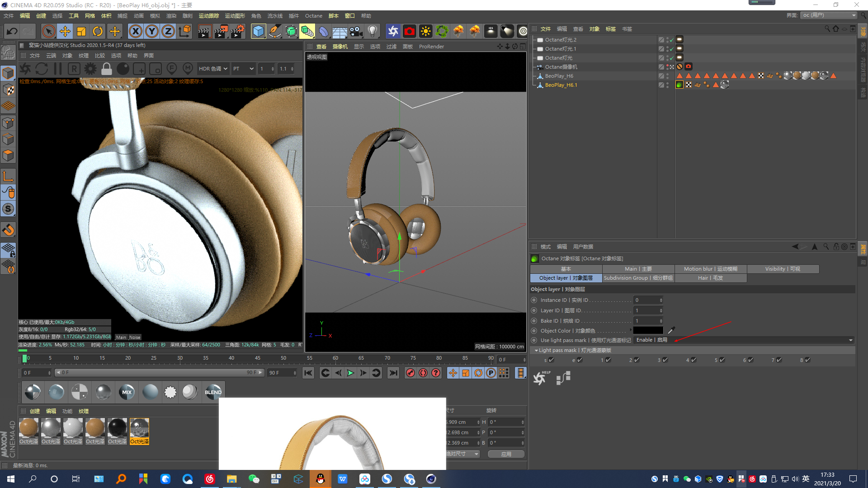Click the Rotate tool icon

(98, 31)
